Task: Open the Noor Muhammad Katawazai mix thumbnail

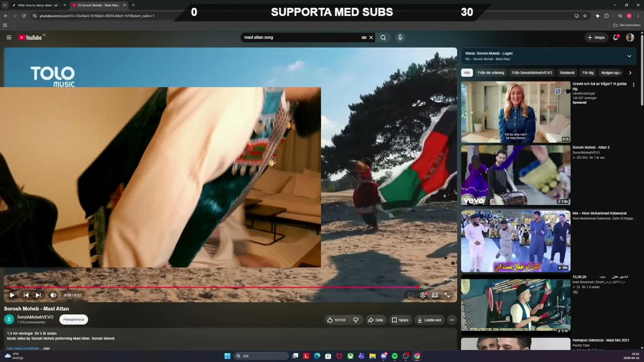Action: [x=516, y=241]
